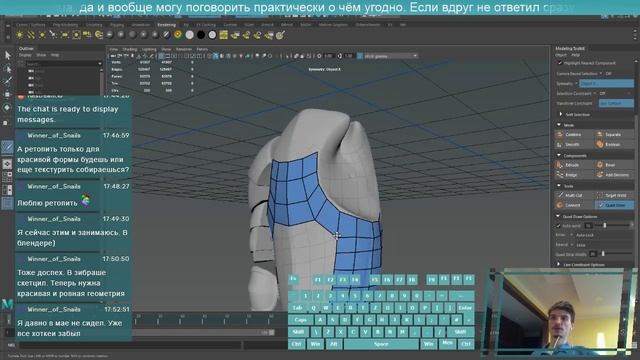Open the viewport gamma color space dropdown

(391, 56)
